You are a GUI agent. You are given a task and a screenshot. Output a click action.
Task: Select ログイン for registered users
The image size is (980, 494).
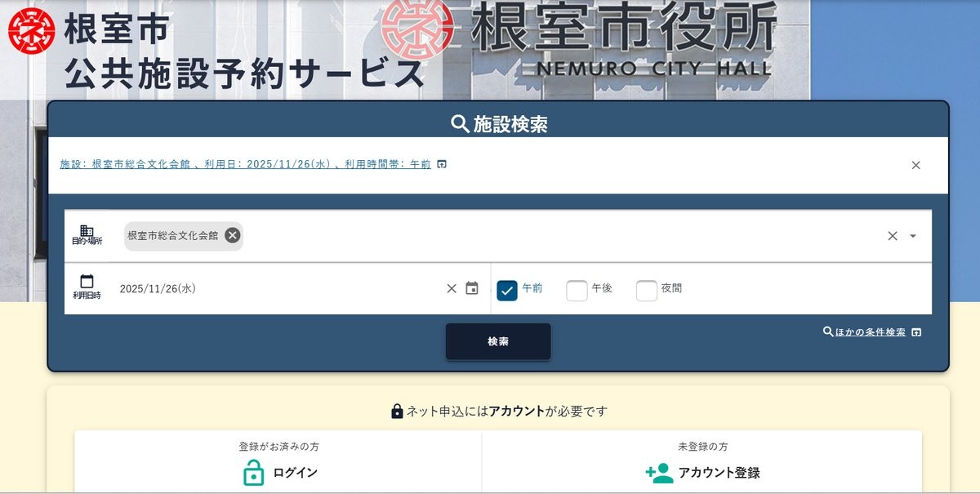(295, 473)
